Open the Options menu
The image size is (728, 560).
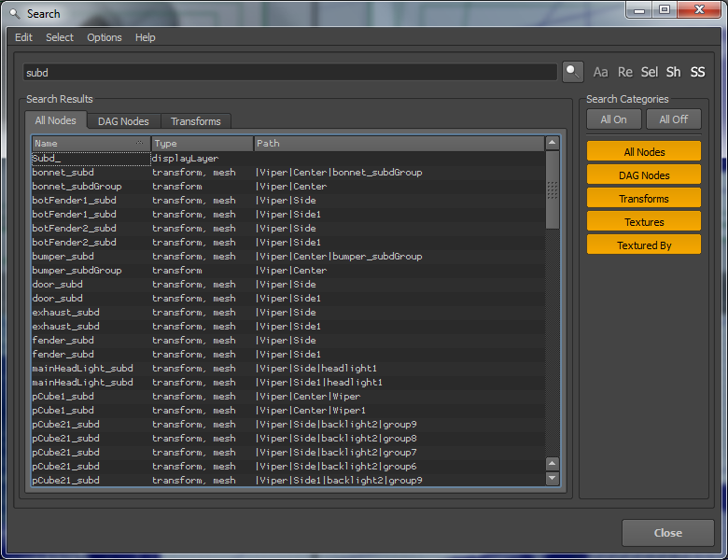(105, 37)
